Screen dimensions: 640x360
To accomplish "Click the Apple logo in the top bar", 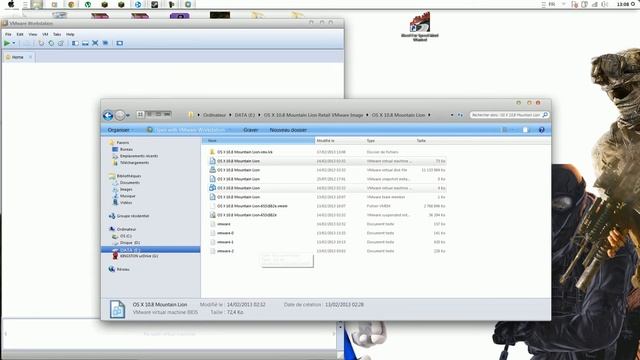I will point(11,4).
